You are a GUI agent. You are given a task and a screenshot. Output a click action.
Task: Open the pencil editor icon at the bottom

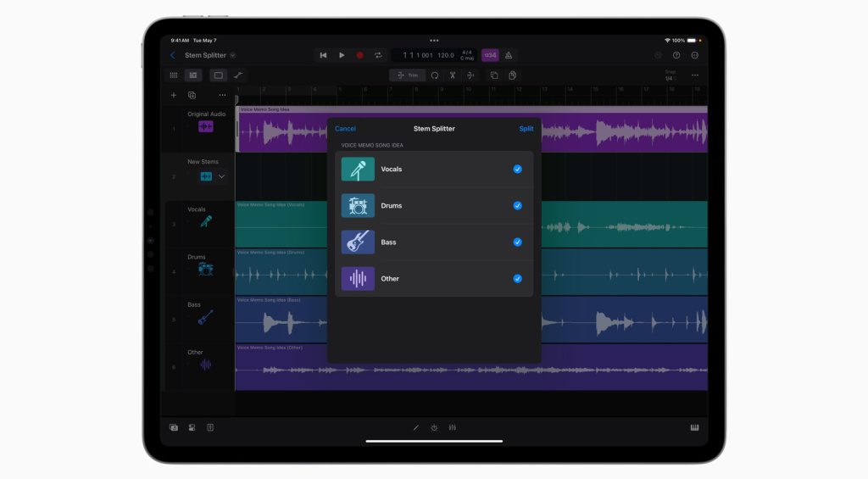pyautogui.click(x=415, y=427)
